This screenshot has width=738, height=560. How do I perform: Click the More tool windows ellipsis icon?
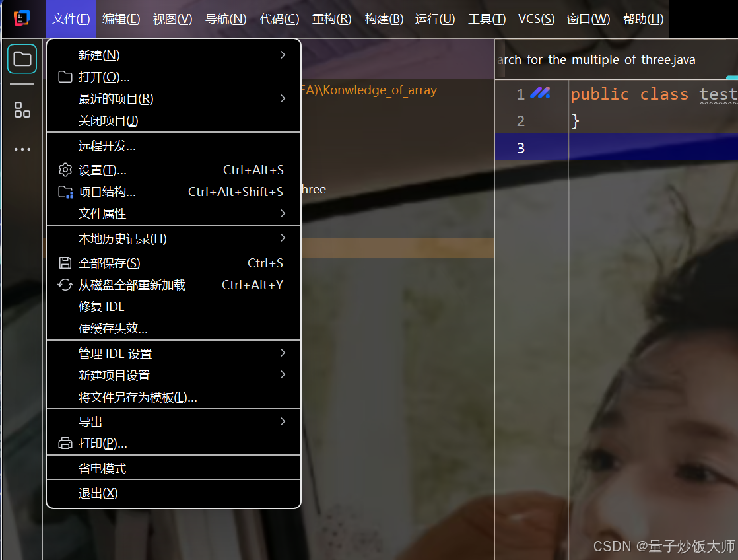click(22, 149)
